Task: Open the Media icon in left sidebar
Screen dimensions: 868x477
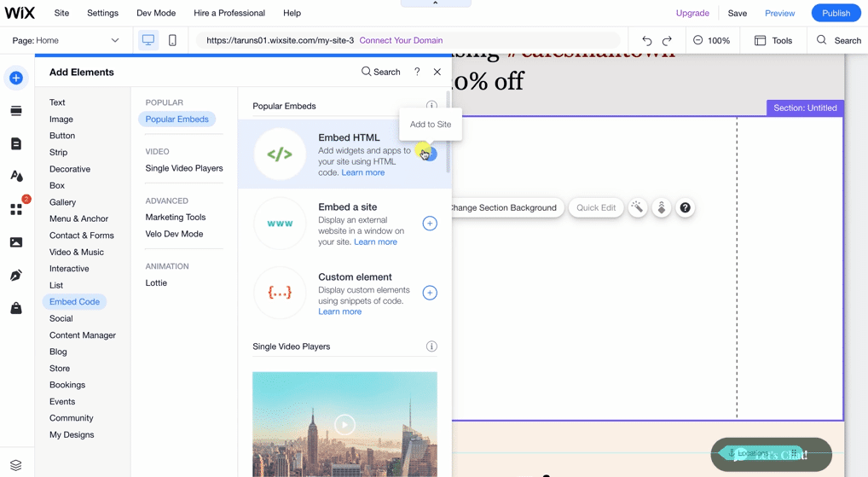Action: [16, 242]
